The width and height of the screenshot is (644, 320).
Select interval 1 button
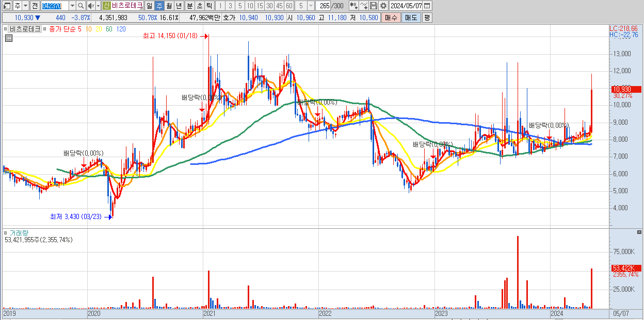tap(220, 6)
